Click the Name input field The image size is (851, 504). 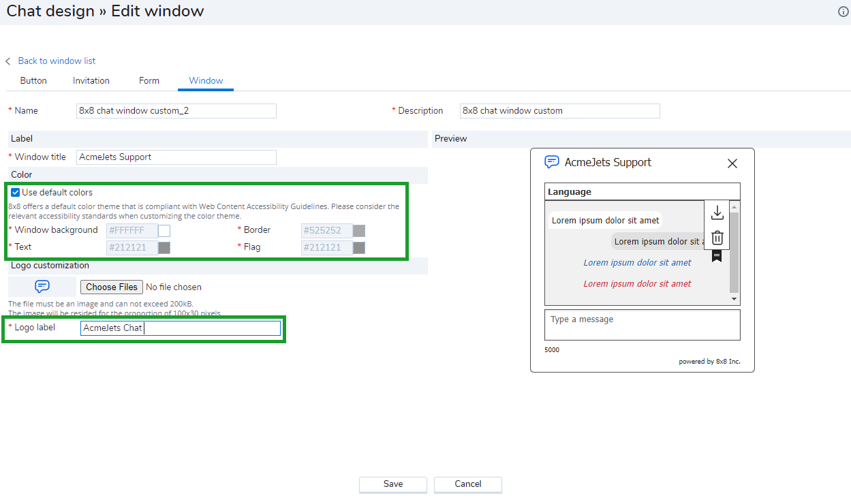tap(176, 111)
